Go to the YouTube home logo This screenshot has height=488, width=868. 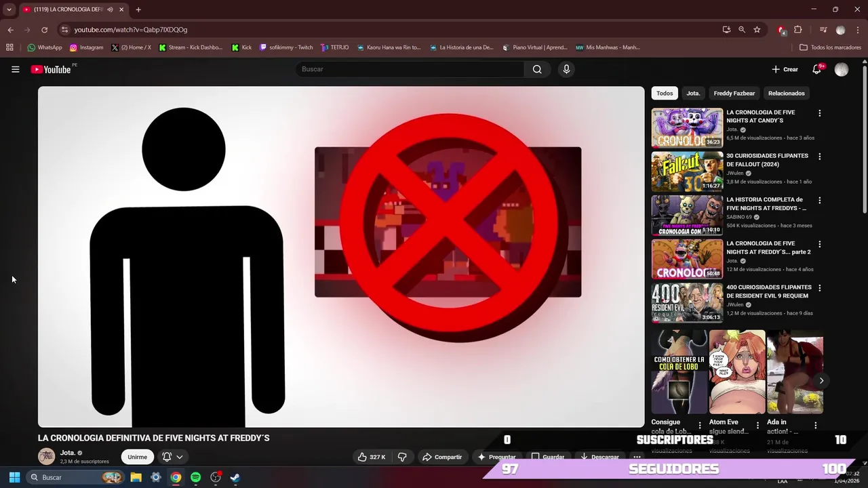51,69
